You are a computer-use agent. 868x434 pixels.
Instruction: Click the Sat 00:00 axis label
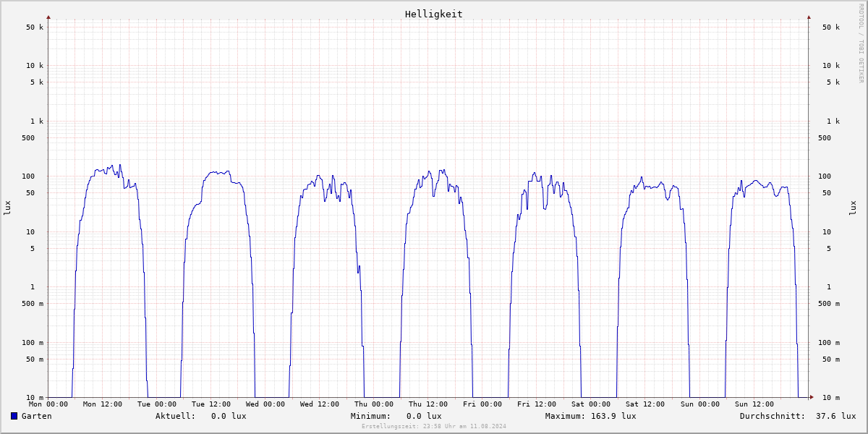click(x=591, y=404)
